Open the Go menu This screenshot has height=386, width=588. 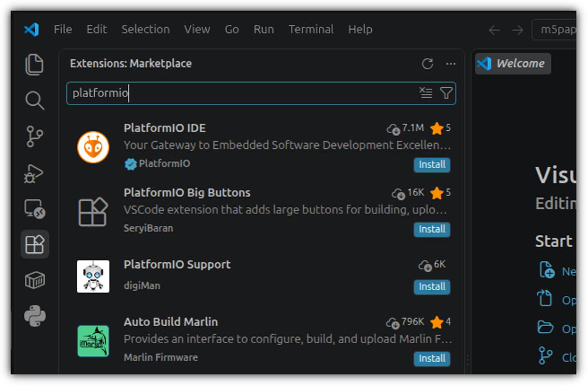point(232,29)
